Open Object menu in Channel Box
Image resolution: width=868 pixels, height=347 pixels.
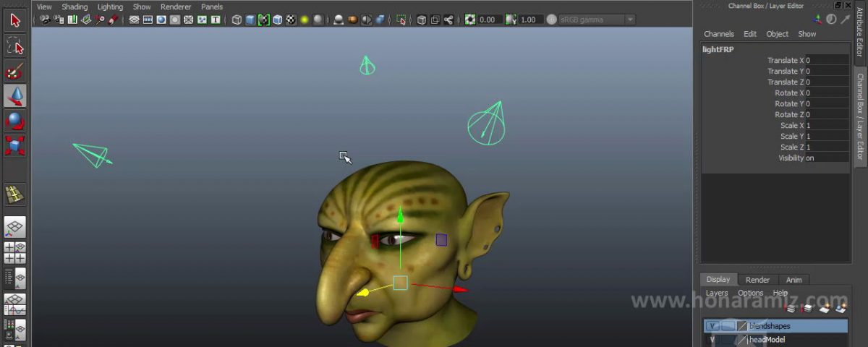point(778,34)
